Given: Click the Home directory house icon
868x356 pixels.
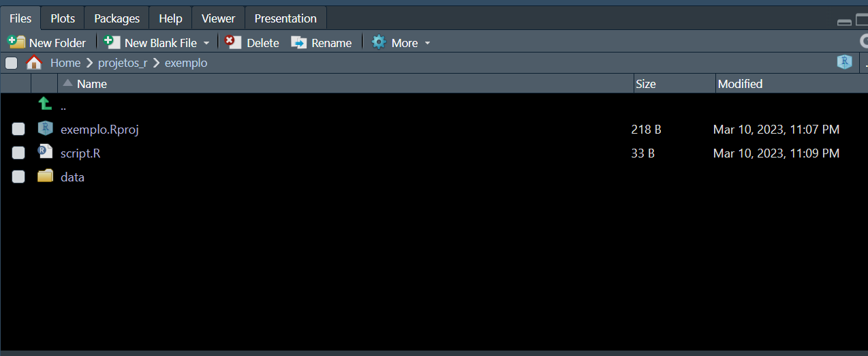Looking at the screenshot, I should (x=34, y=63).
